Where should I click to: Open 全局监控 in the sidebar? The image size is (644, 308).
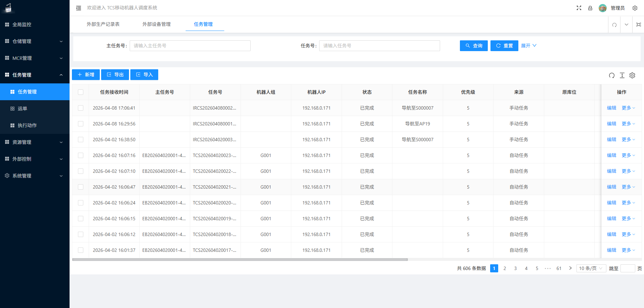pyautogui.click(x=35, y=25)
